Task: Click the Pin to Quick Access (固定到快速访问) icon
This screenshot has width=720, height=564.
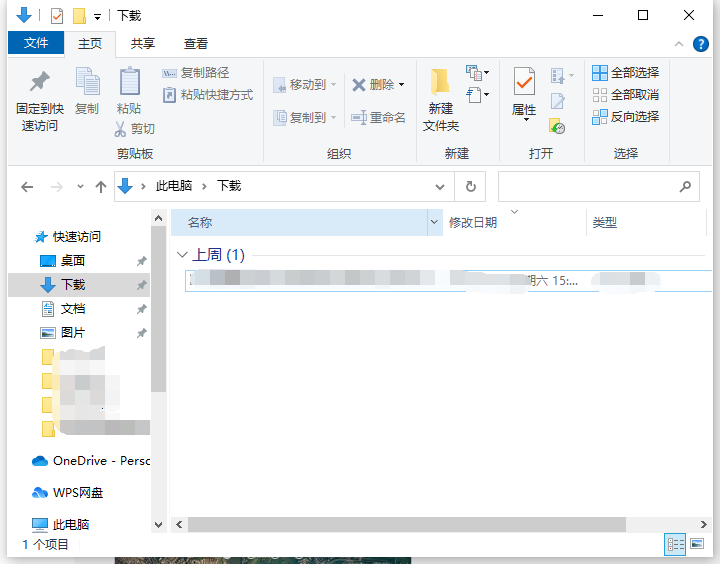Action: point(39,82)
